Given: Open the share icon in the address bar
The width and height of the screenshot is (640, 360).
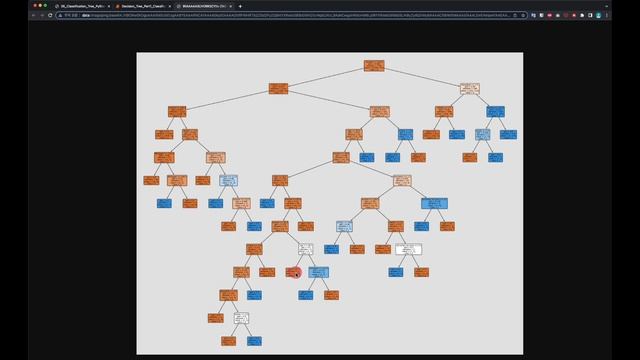Looking at the screenshot, I should 515,15.
